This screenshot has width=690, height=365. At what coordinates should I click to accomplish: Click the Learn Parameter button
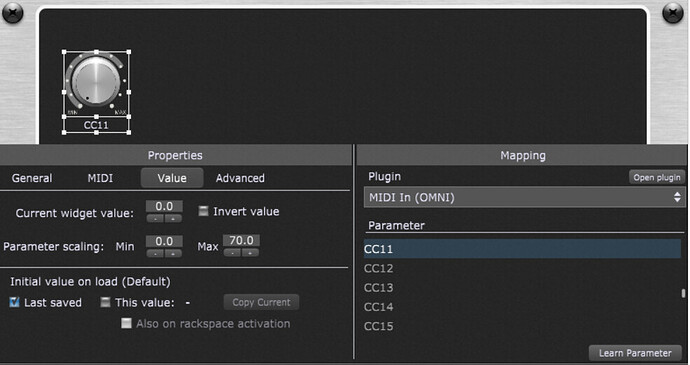[635, 353]
